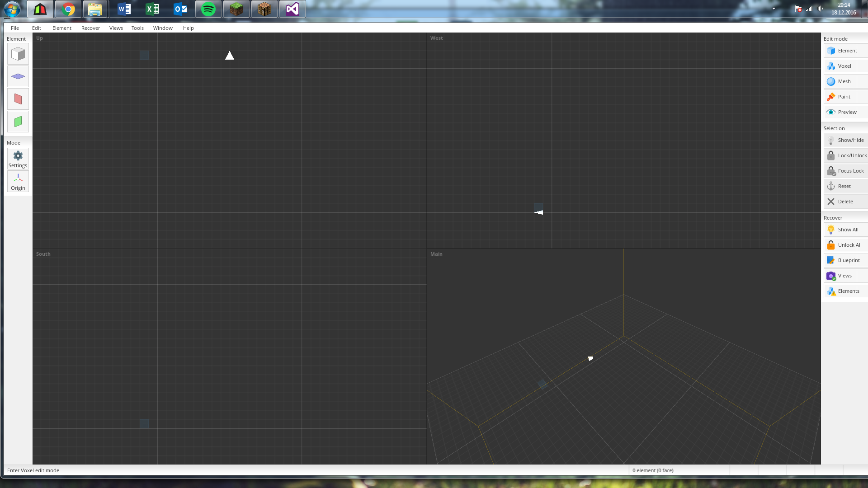Screen dimensions: 868x488
Task: Add a new cube element
Action: click(18, 54)
